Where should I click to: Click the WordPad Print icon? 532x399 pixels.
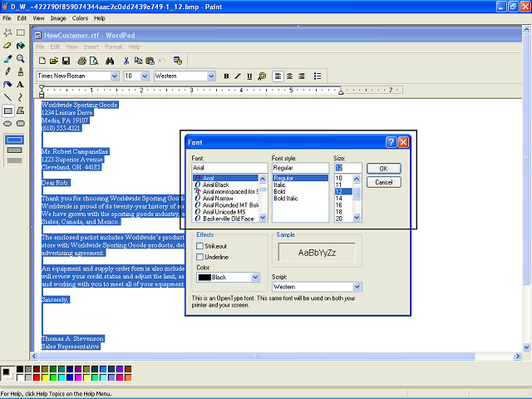[81, 61]
